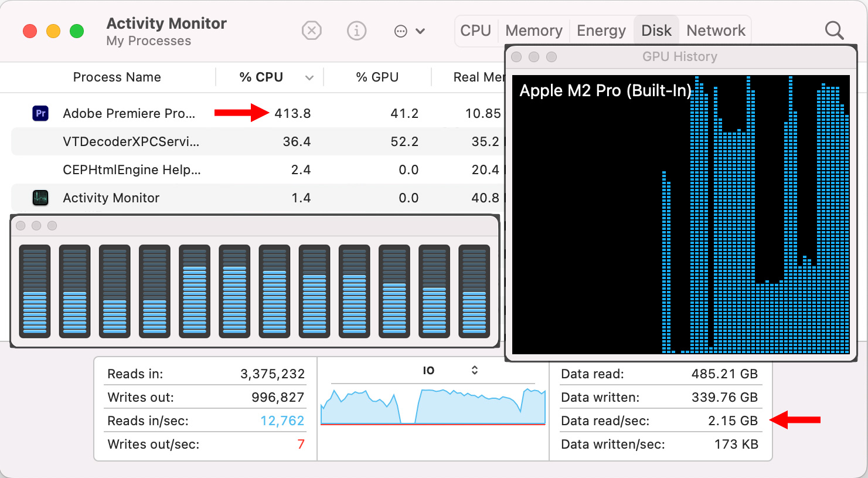
Task: Click the Reads in/sec value 12,762
Action: (x=282, y=421)
